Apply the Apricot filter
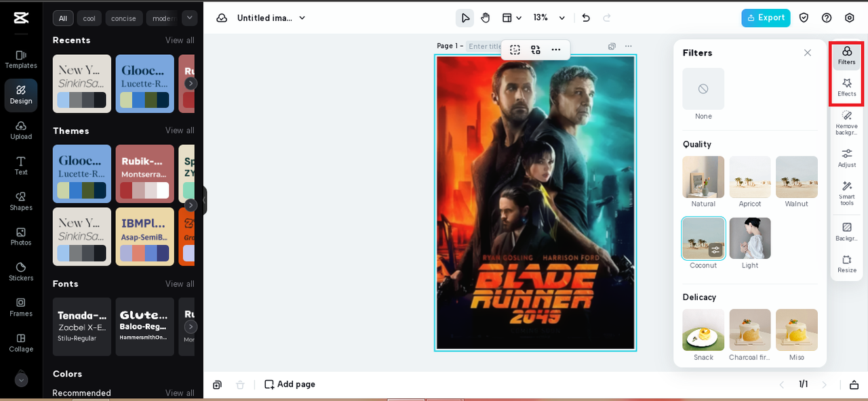The width and height of the screenshot is (868, 401). click(750, 177)
